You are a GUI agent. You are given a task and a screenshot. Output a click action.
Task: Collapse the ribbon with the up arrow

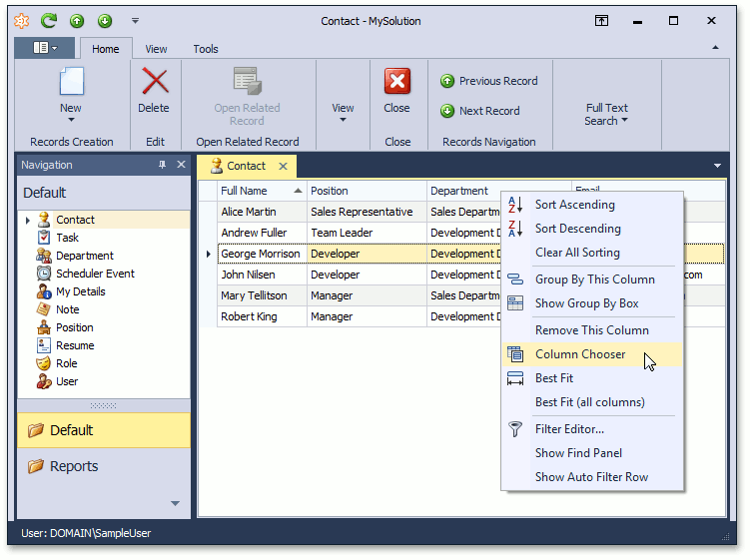point(716,47)
